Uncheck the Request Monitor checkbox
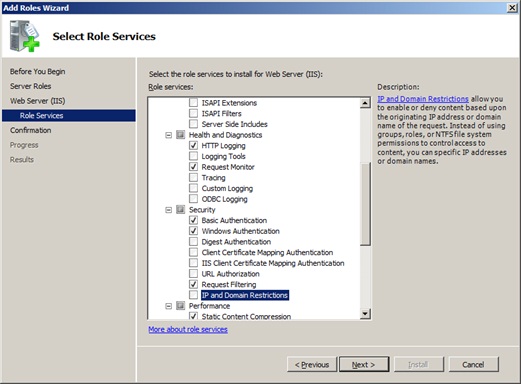Screen dimensions: 521x384 click(x=193, y=167)
